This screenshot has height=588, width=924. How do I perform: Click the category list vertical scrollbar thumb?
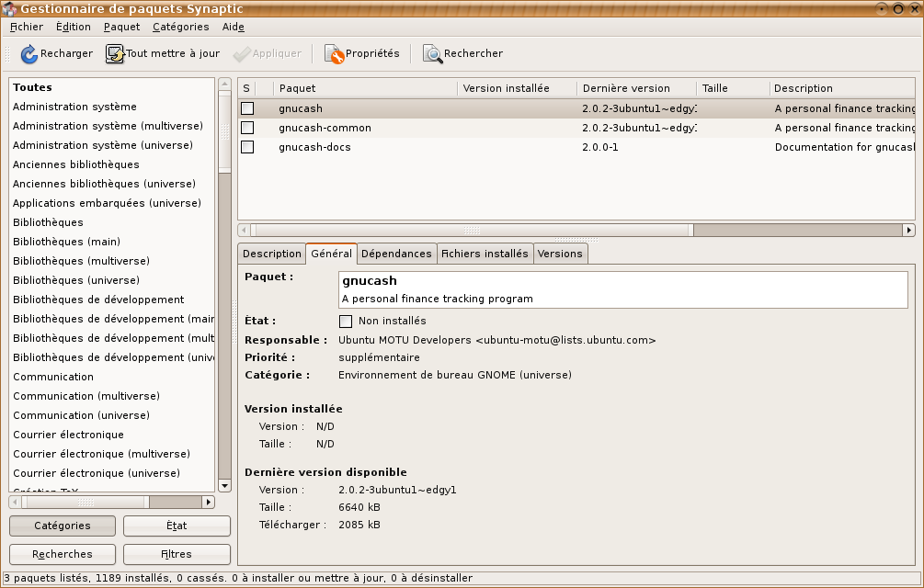click(x=224, y=132)
